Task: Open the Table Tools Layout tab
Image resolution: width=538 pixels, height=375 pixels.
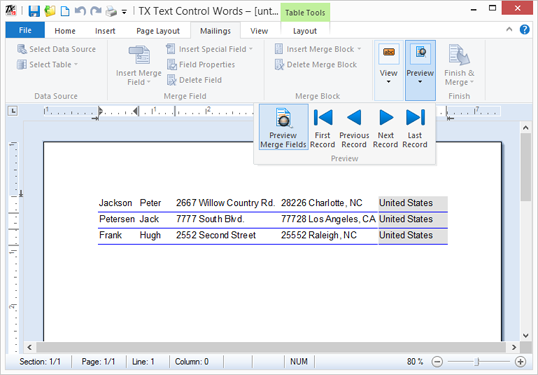Action: (305, 31)
